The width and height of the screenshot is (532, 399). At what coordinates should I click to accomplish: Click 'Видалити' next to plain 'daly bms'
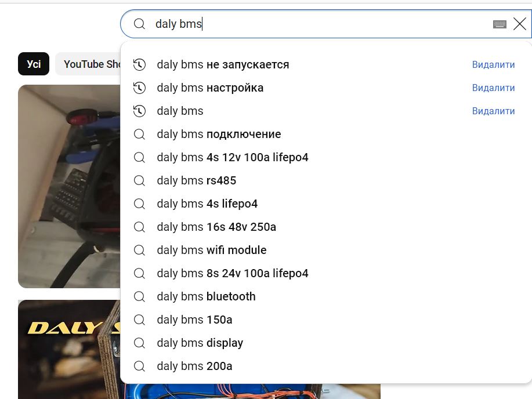click(x=493, y=111)
